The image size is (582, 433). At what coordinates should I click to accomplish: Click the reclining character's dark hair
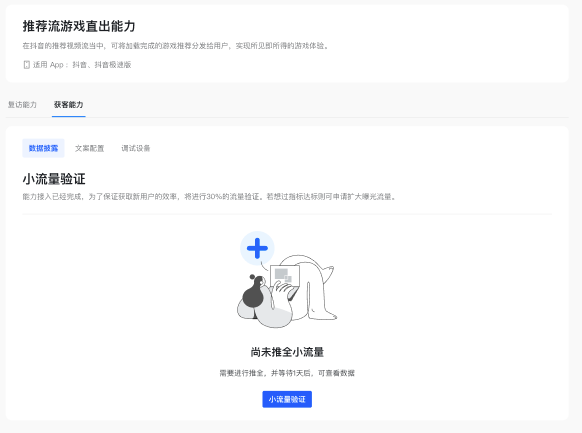coord(253,292)
